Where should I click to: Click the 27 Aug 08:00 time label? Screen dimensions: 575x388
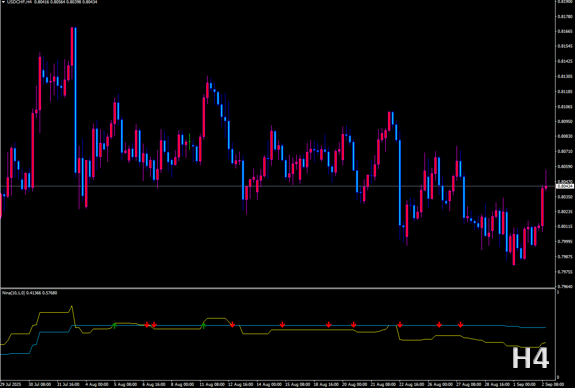click(469, 384)
